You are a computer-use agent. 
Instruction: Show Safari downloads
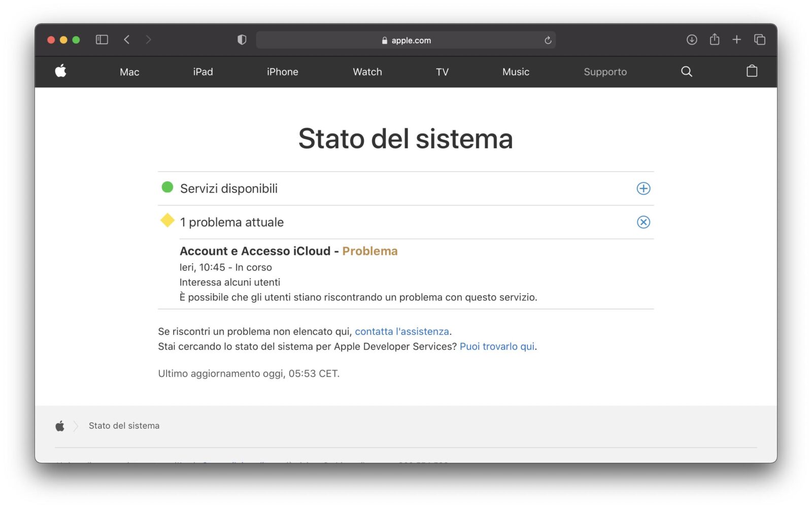[692, 40]
